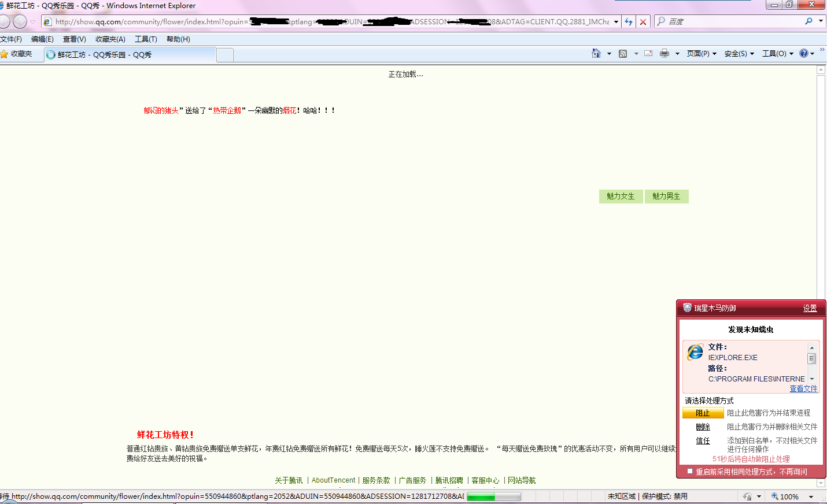Expand the address bar URL dropdown
Image resolution: width=827 pixels, height=504 pixels.
click(x=616, y=21)
